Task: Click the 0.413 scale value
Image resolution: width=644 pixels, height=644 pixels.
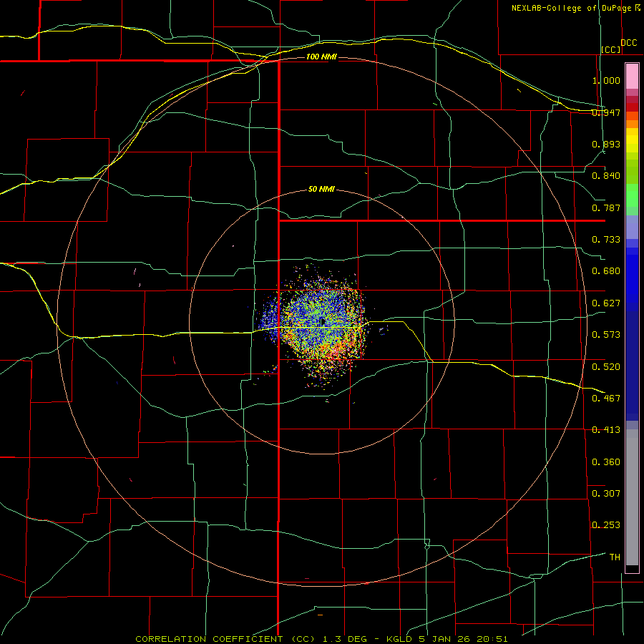Action: pyautogui.click(x=606, y=430)
